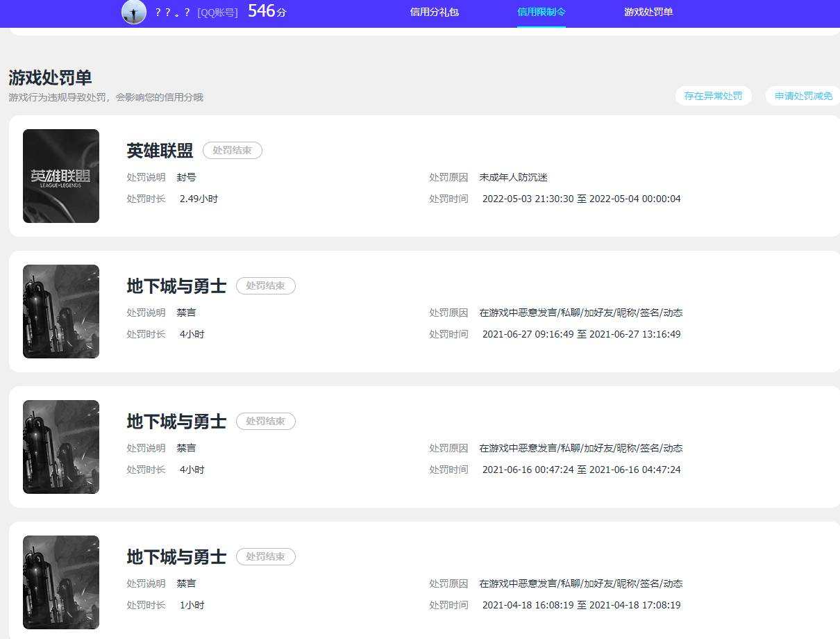The width and height of the screenshot is (840, 639).
Task: Click 地下城与勇士 title on the 2021-06-16 card
Action: (x=176, y=422)
